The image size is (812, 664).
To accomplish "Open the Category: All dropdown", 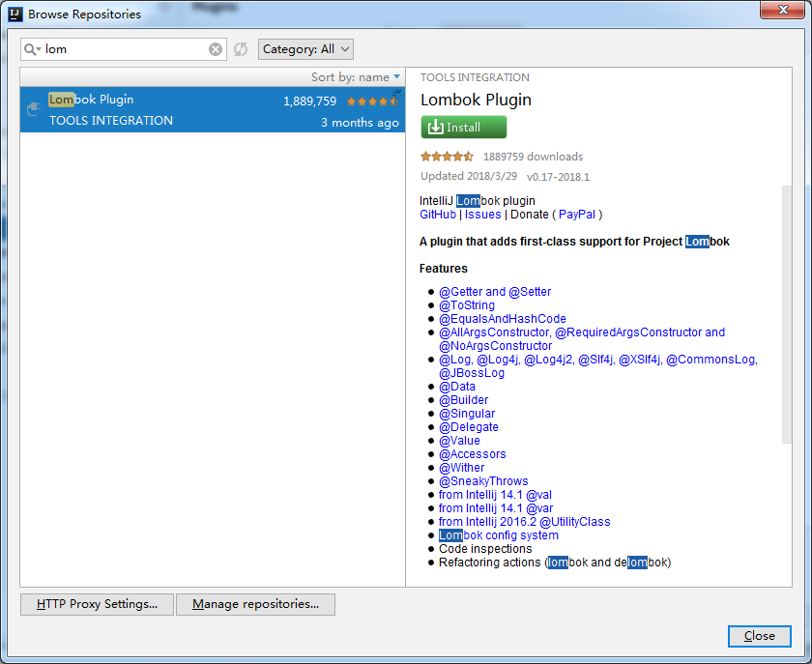I will [306, 49].
